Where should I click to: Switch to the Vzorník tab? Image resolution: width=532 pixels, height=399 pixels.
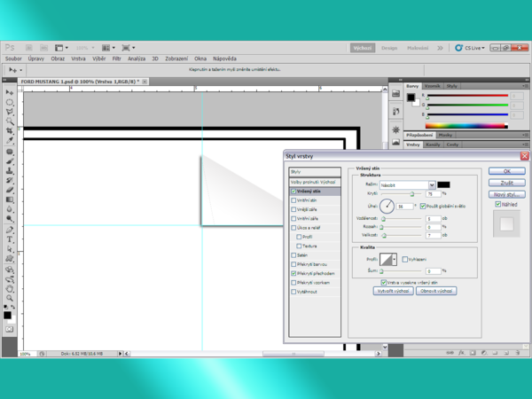(x=434, y=85)
